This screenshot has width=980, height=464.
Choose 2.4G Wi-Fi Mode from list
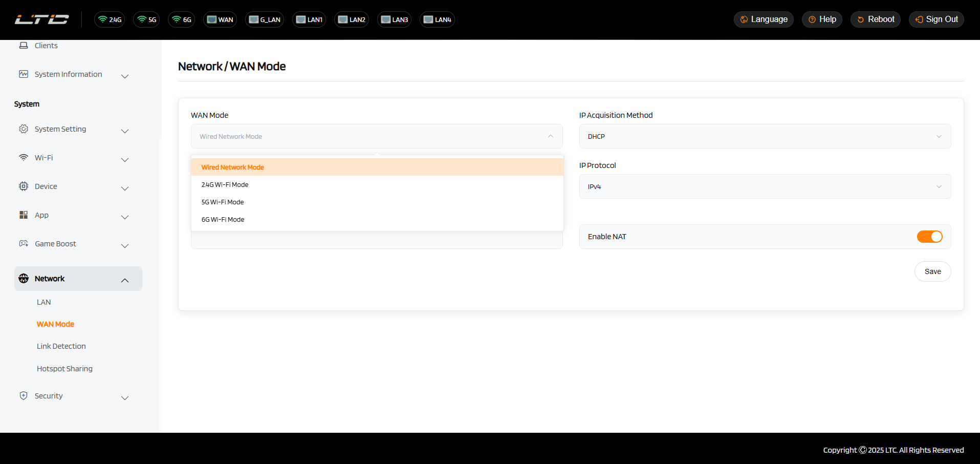pyautogui.click(x=225, y=185)
